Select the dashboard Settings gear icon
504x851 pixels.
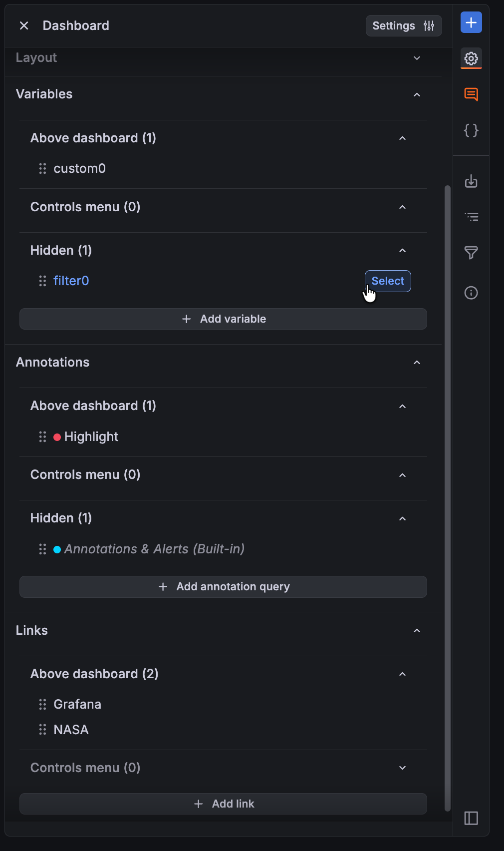click(471, 58)
